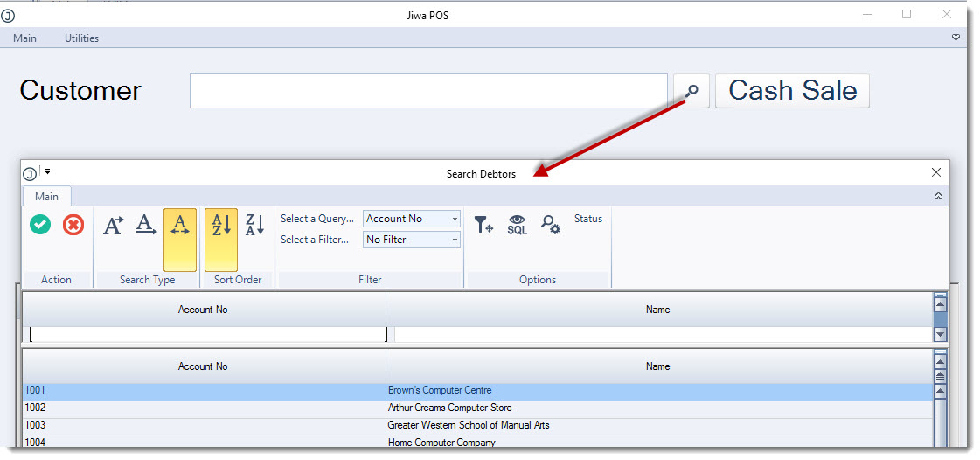980x460 pixels.
Task: Click the add filter funnel icon
Action: (483, 225)
